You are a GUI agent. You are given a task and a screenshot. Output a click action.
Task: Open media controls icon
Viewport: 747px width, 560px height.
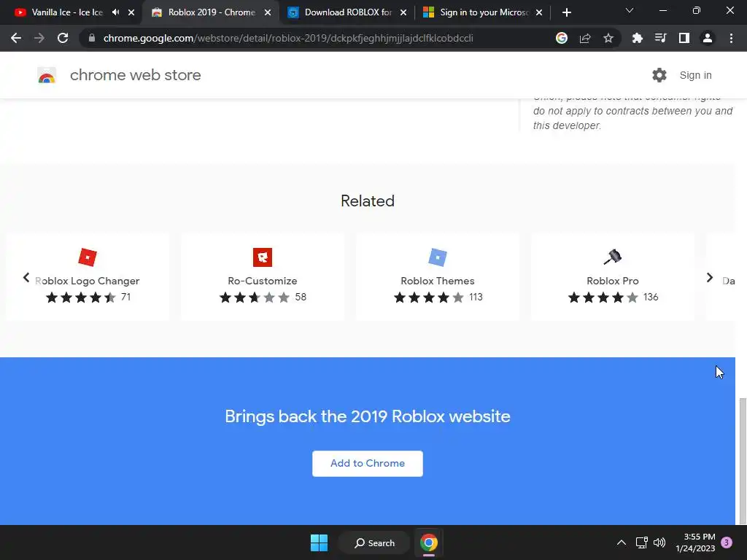(660, 38)
